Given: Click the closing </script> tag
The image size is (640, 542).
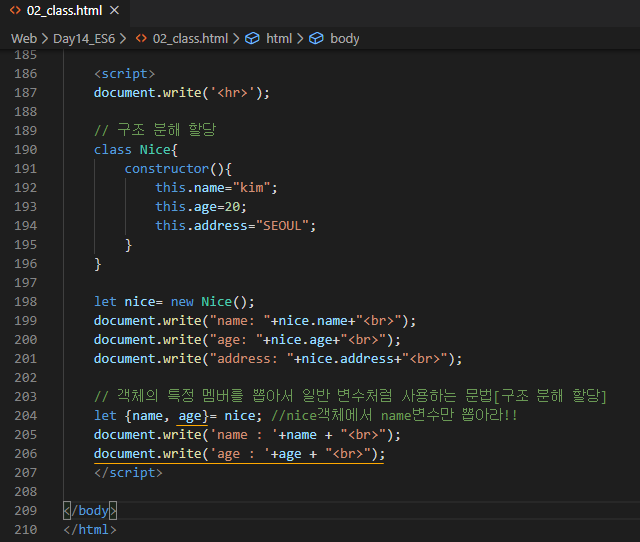Looking at the screenshot, I should 128,473.
